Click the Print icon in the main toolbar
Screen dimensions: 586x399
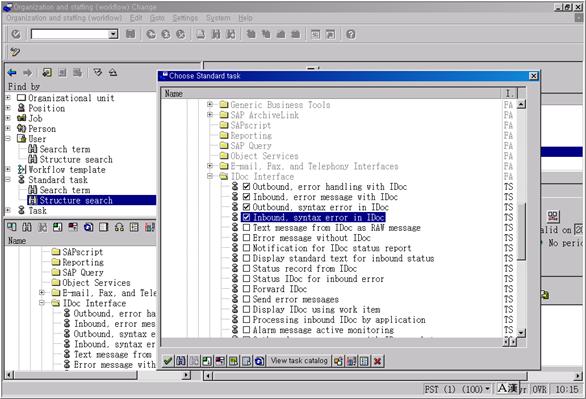point(201,34)
